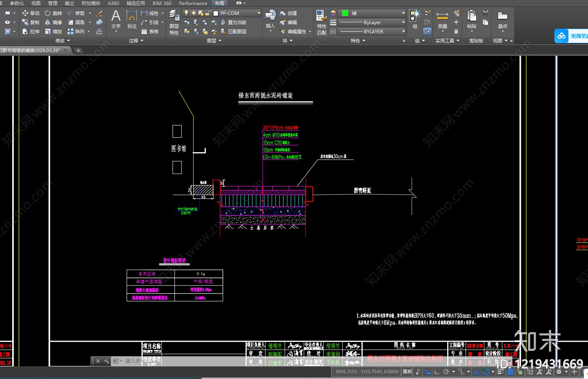Choose the Fillet (圆角) tool
This screenshot has height=379, width=588.
point(76,22)
